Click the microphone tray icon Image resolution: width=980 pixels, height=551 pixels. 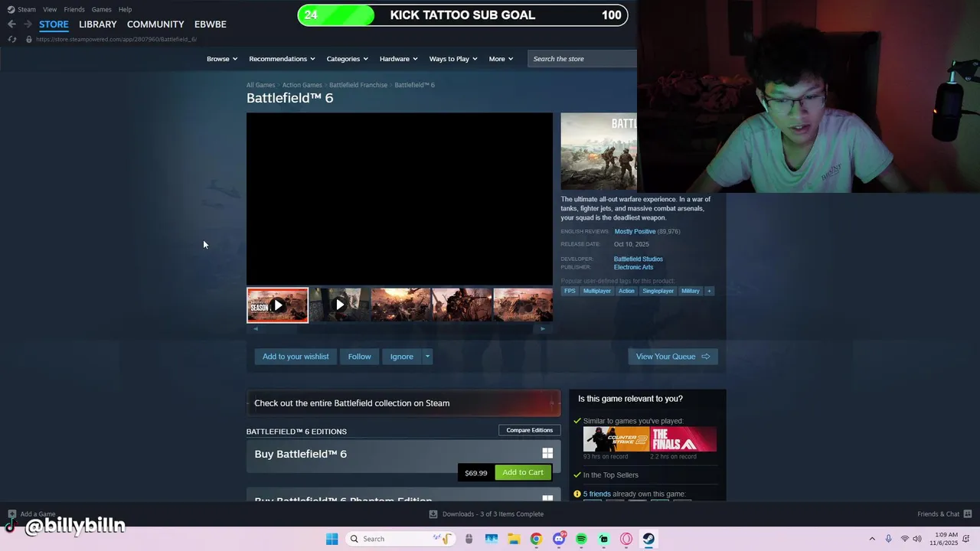tap(888, 539)
